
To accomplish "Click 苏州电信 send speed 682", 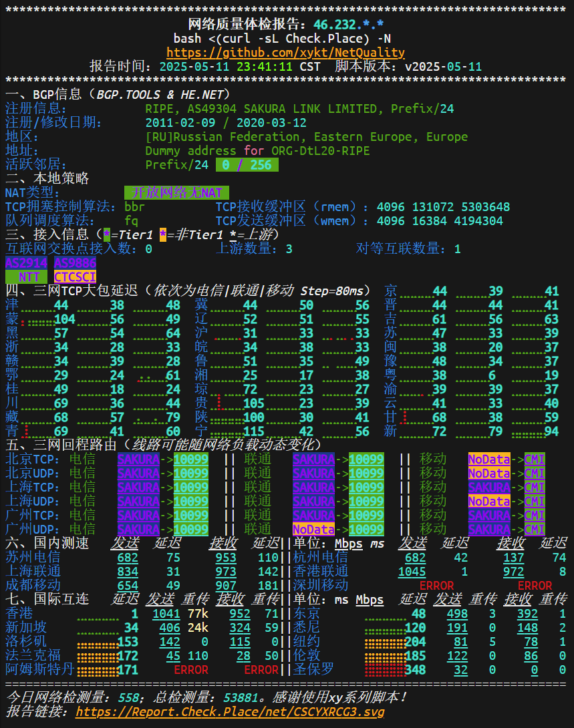I will click(128, 558).
